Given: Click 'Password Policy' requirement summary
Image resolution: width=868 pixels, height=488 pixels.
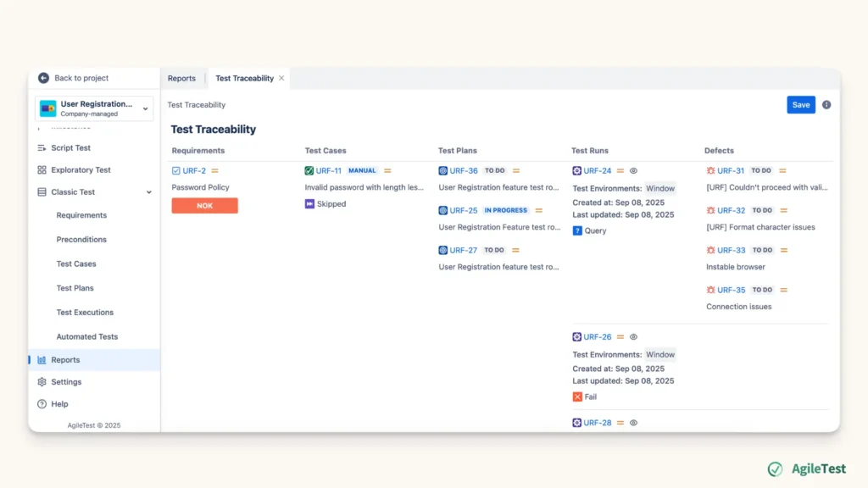Looking at the screenshot, I should click(200, 187).
